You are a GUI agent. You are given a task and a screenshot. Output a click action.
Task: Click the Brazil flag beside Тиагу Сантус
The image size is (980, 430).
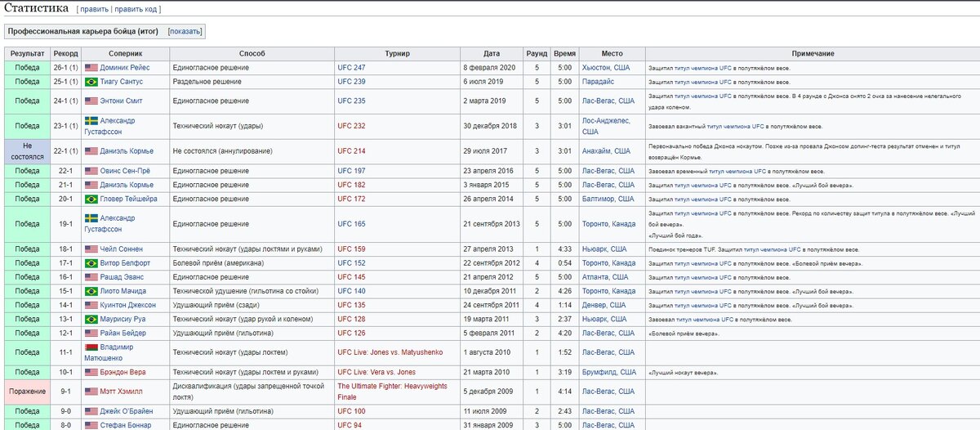(x=91, y=83)
